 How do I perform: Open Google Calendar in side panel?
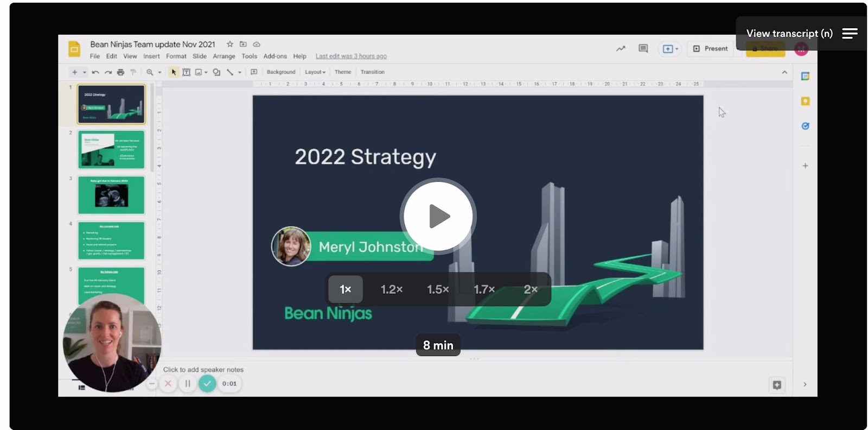pos(805,77)
